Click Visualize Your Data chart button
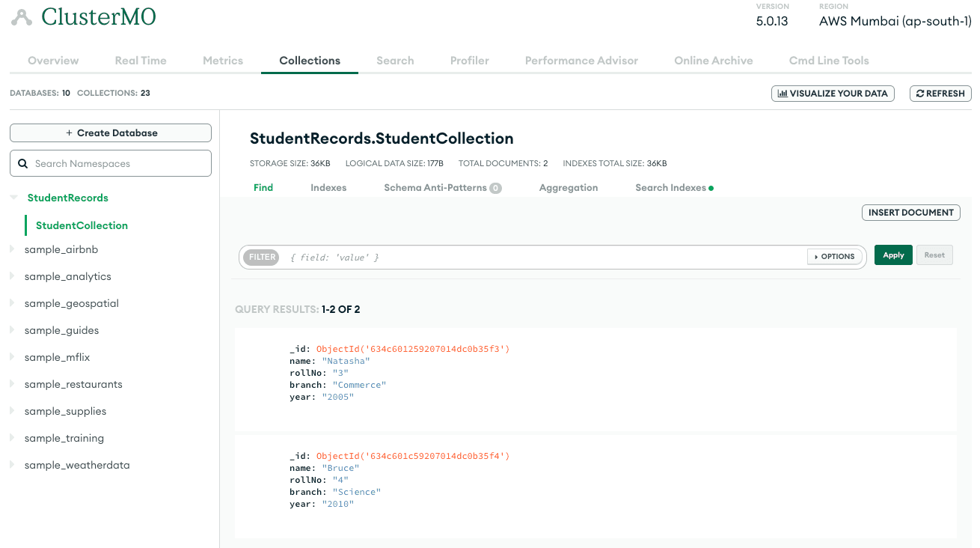Viewport: 980px width, 548px height. pos(833,94)
